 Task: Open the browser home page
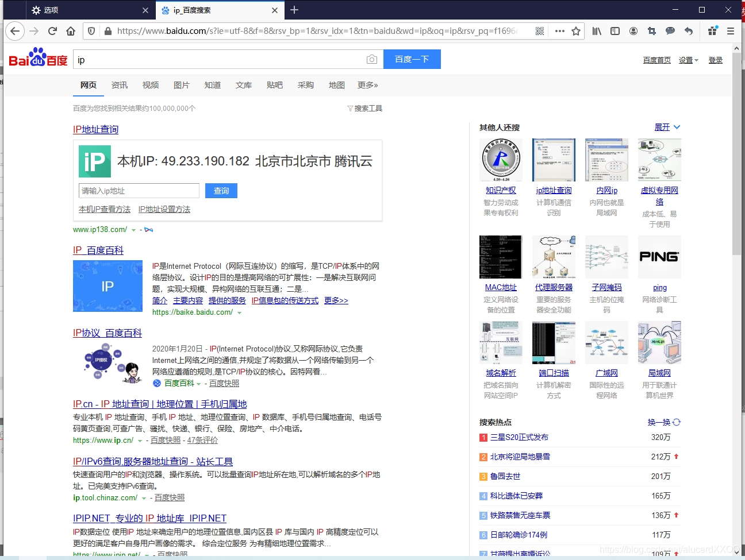pos(71,31)
